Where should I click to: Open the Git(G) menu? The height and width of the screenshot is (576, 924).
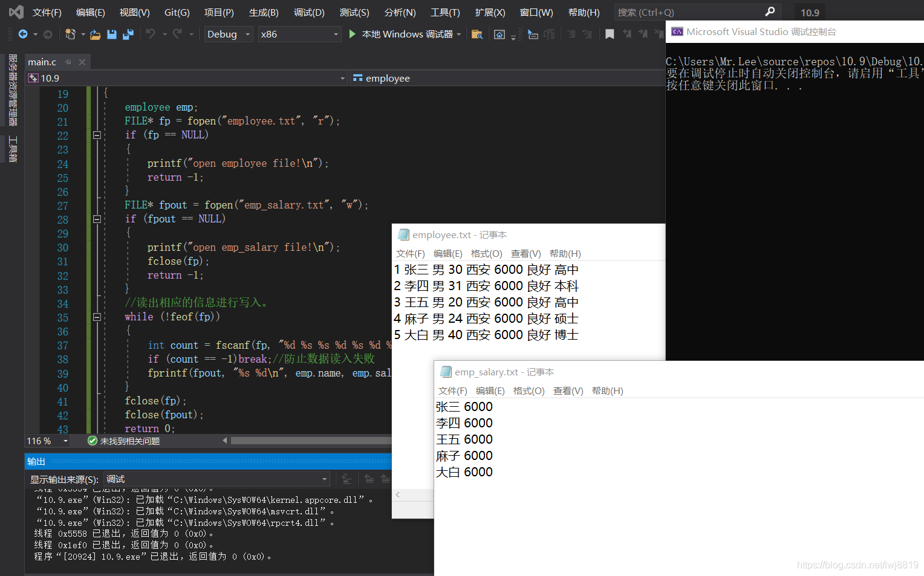click(x=177, y=12)
